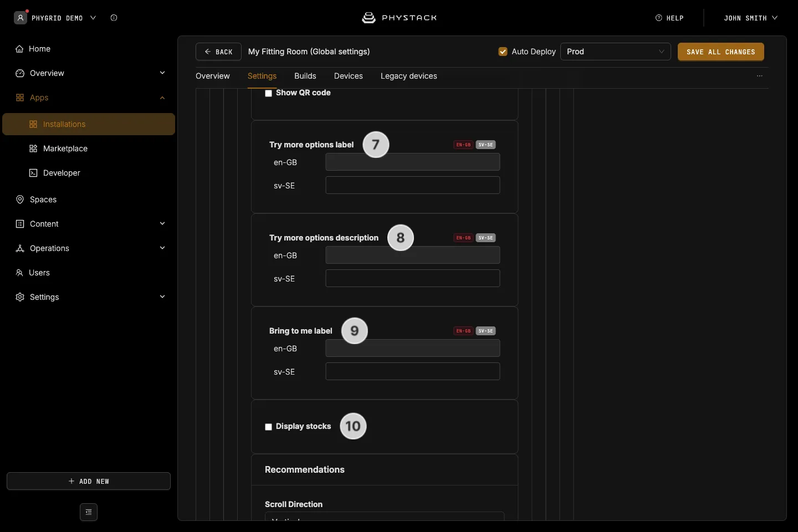Viewport: 798px width, 532px height.
Task: Expand the Overview section in sidebar
Action: click(162, 73)
